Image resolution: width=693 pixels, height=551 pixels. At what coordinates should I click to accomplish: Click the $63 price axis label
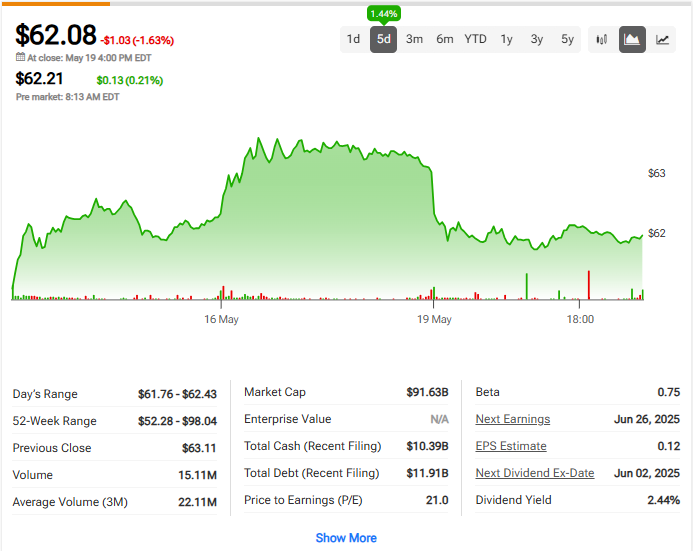[x=656, y=173]
